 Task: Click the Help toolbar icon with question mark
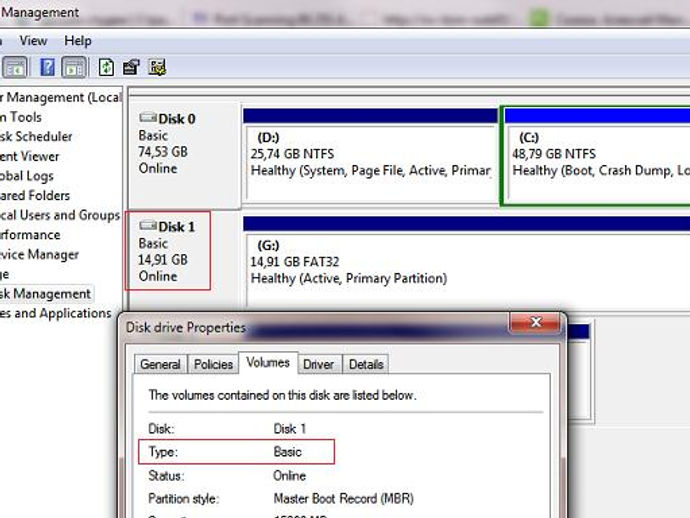[x=47, y=67]
